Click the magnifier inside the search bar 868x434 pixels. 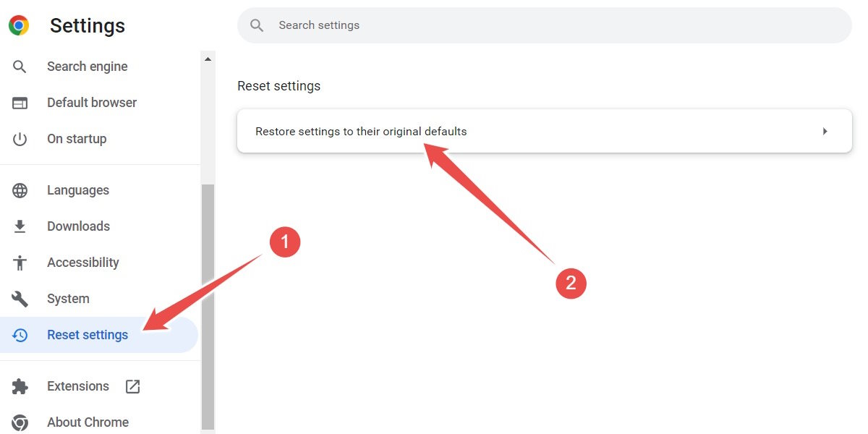pyautogui.click(x=256, y=25)
